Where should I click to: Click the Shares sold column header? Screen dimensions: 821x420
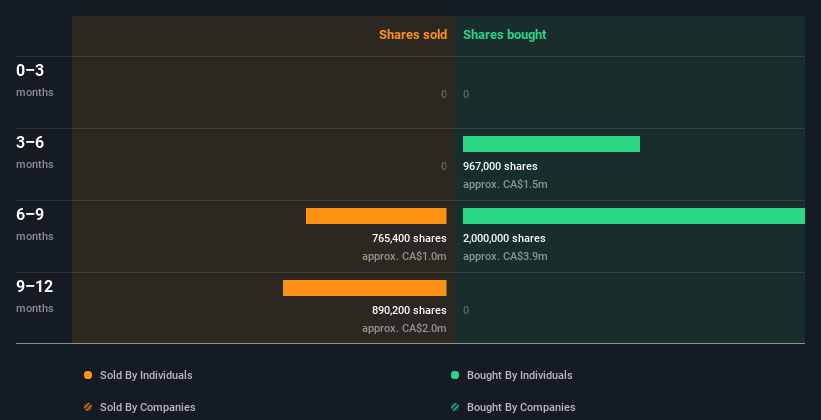413,35
